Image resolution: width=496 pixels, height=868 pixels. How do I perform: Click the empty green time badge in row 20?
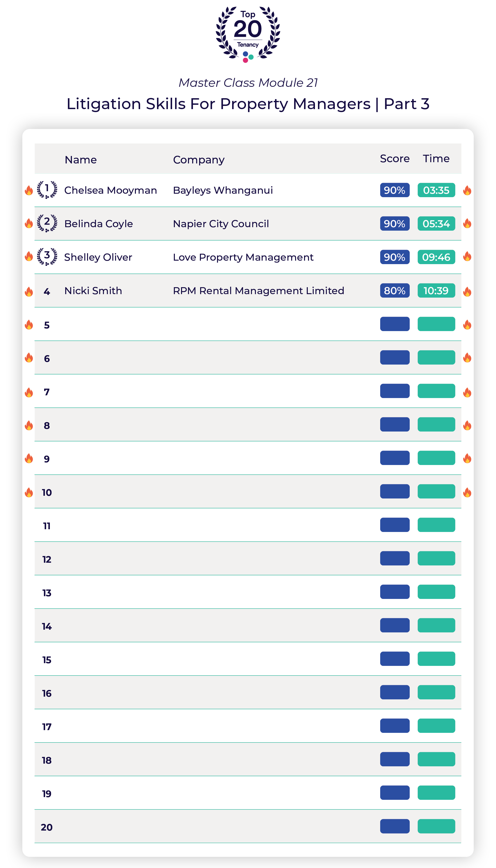436,826
